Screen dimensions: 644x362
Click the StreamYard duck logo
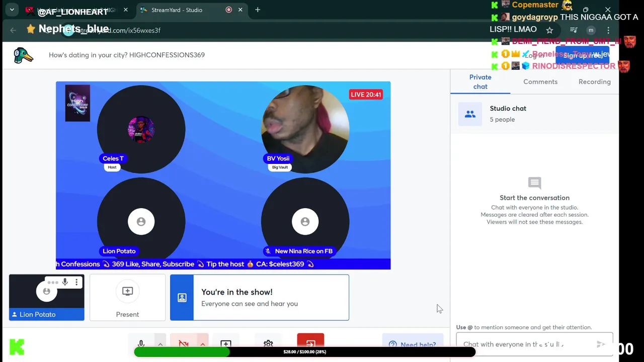pyautogui.click(x=23, y=55)
